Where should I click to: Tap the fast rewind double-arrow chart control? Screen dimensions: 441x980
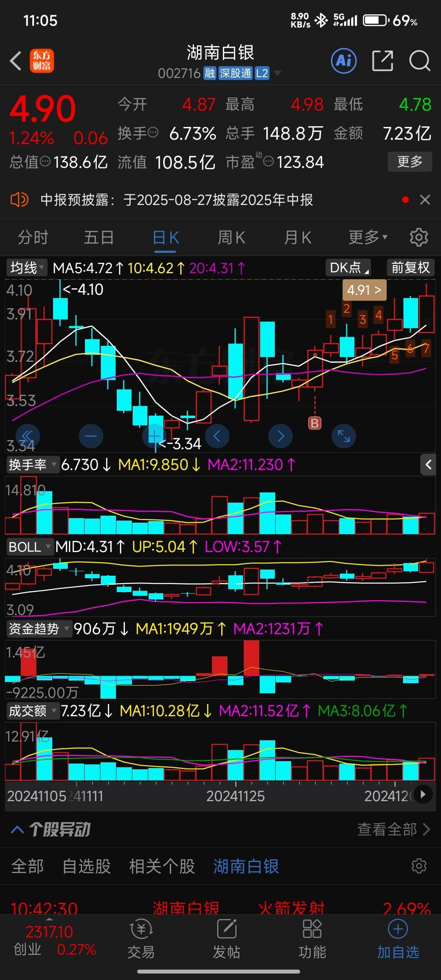point(27,436)
